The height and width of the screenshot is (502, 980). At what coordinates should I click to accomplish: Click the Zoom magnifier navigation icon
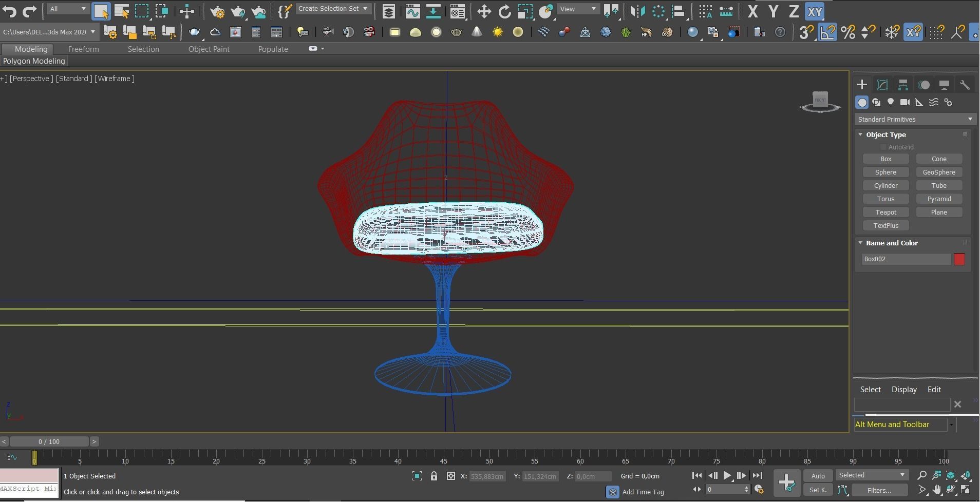coord(922,475)
